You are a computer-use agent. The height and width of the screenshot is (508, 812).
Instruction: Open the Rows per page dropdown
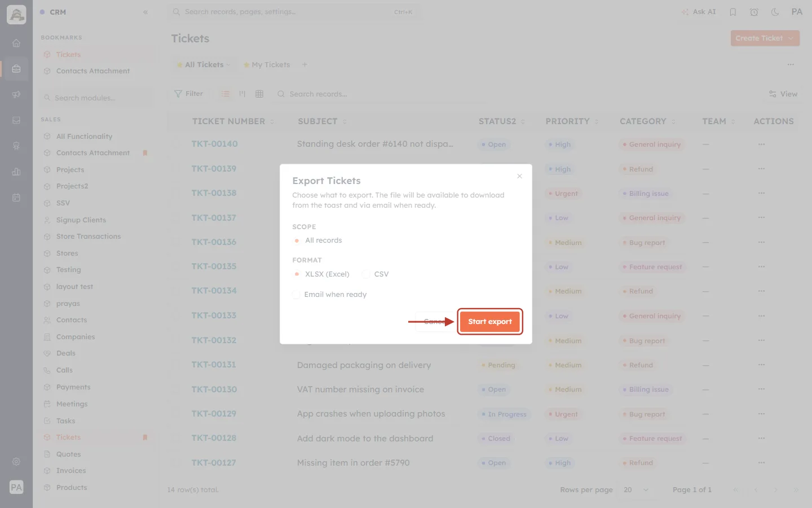636,490
